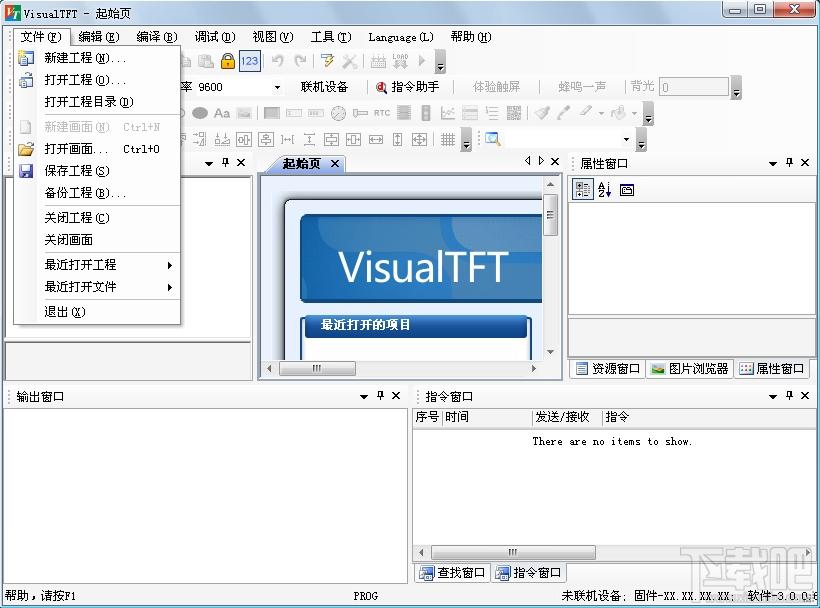Click the paste clipboard icon

coord(206,61)
